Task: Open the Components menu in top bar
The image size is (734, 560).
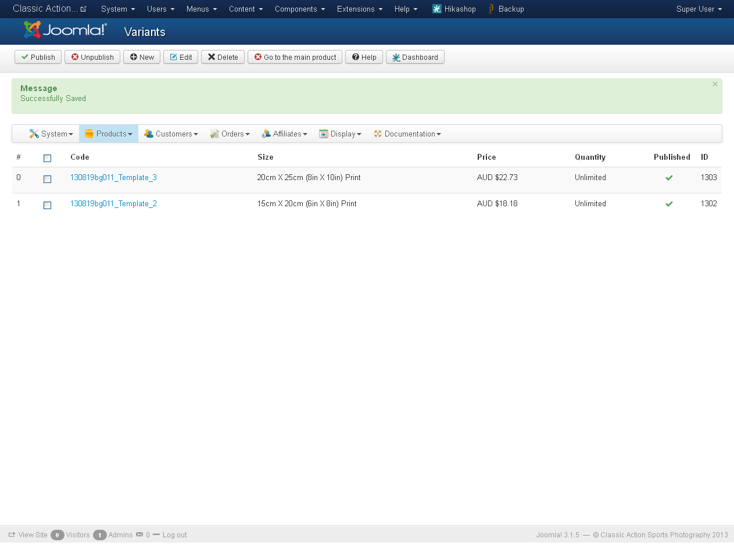Action: point(299,9)
